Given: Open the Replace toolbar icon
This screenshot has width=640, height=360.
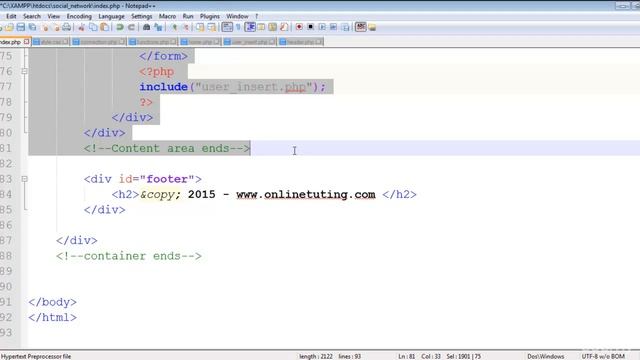Looking at the screenshot, I should click(158, 27).
